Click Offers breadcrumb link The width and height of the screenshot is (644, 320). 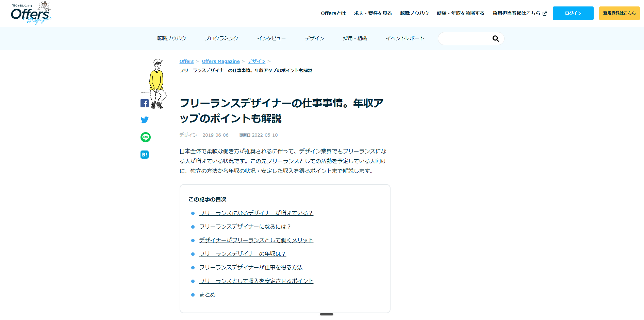pyautogui.click(x=186, y=61)
